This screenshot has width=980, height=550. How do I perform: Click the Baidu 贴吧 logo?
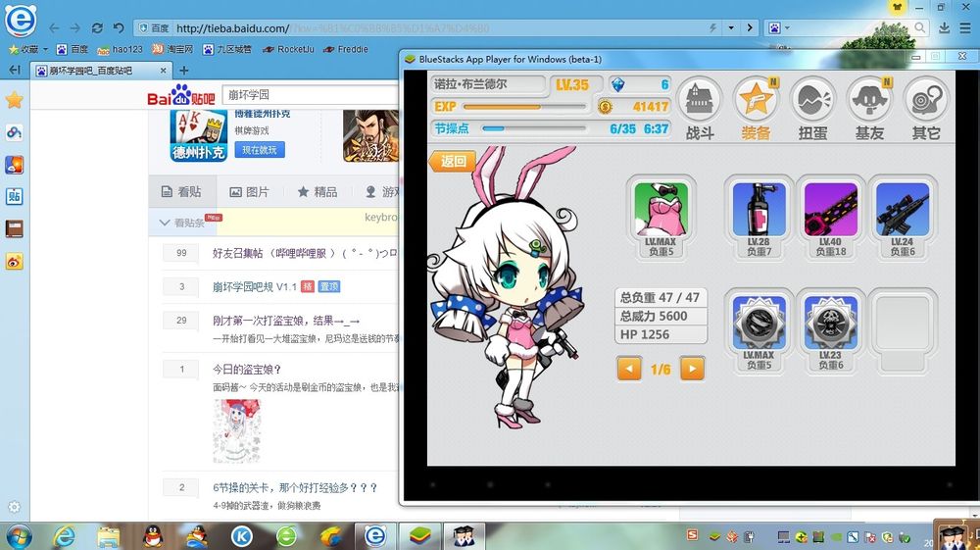click(x=180, y=96)
